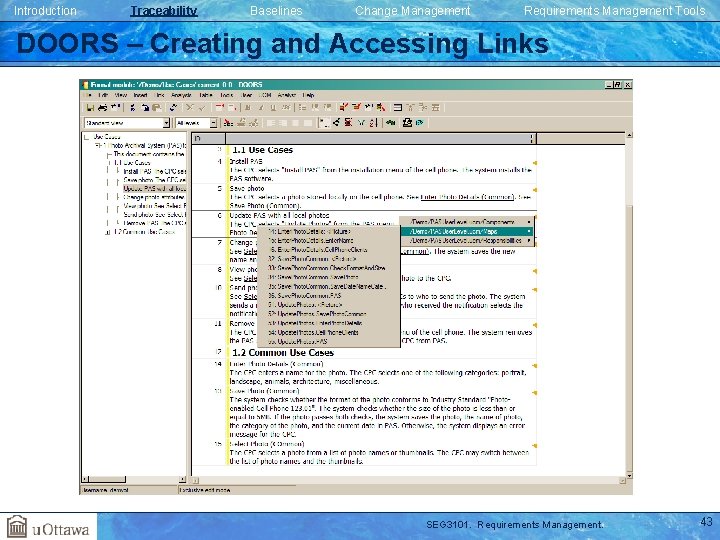Click the stamp-like icon in second toolbar
The width and height of the screenshot is (720, 540).
[407, 123]
